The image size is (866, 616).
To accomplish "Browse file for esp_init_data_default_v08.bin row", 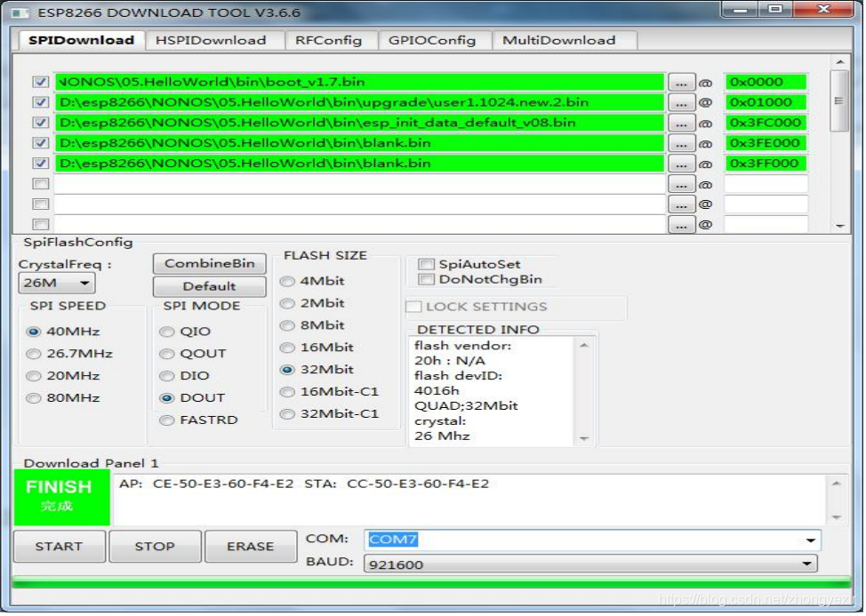I will click(681, 124).
